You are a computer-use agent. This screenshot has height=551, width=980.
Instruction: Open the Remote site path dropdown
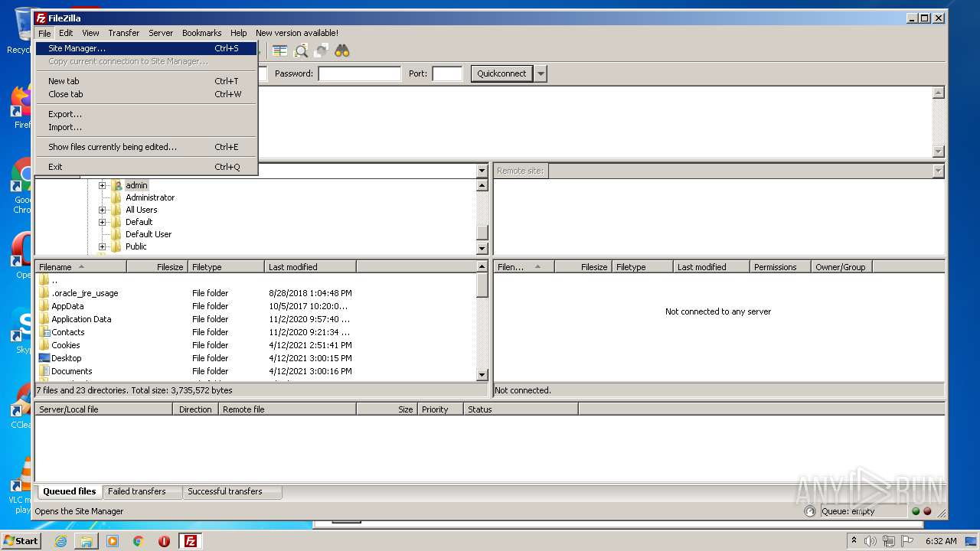939,171
